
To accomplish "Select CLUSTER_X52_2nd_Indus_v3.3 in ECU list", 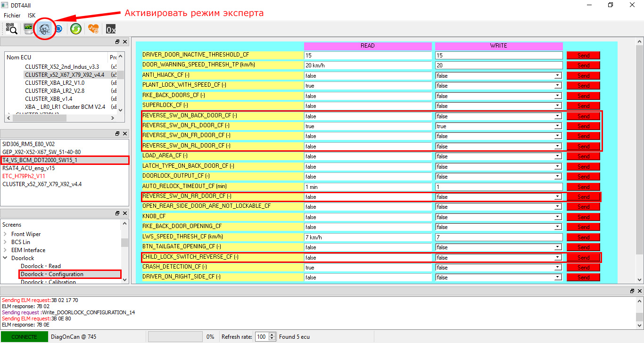I will pyautogui.click(x=62, y=66).
